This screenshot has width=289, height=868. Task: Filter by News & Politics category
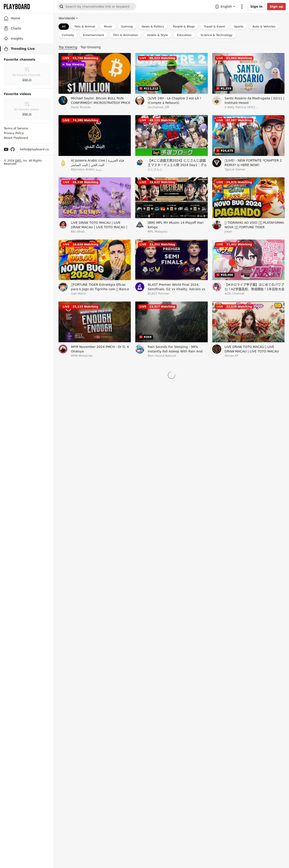click(x=153, y=26)
